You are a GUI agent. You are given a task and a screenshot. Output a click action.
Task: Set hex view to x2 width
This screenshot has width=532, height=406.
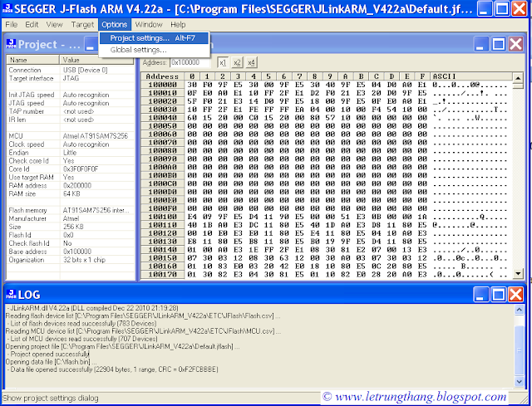point(237,62)
